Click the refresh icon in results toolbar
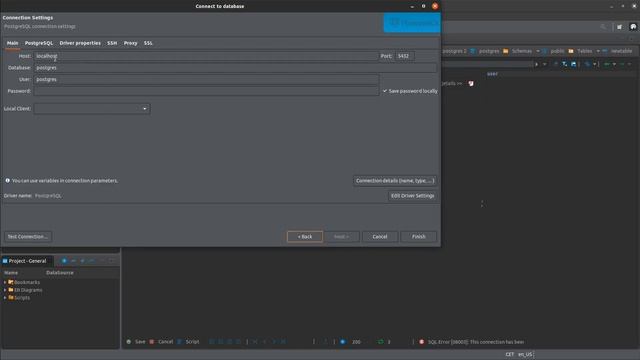Viewport: 640px width, 360px height. (380, 342)
